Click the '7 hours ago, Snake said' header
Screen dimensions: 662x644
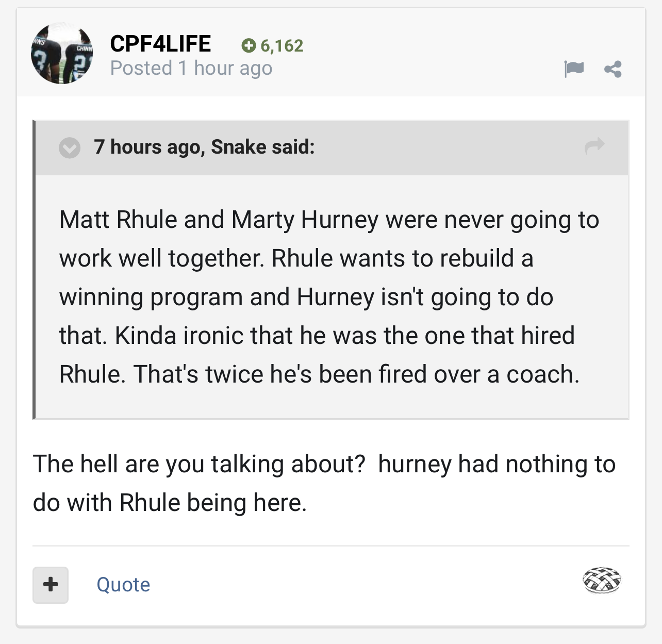click(204, 147)
